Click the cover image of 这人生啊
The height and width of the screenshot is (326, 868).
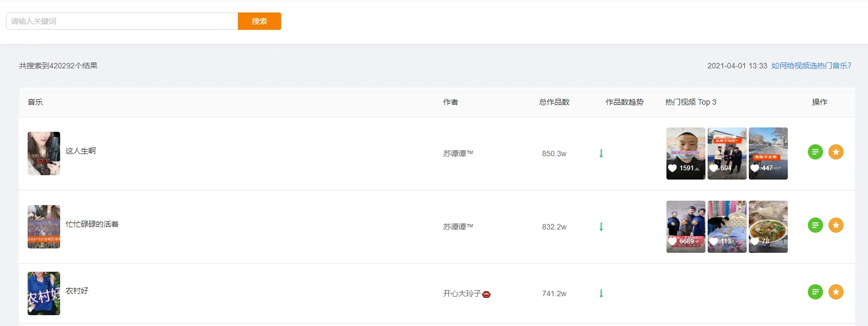[x=44, y=154]
